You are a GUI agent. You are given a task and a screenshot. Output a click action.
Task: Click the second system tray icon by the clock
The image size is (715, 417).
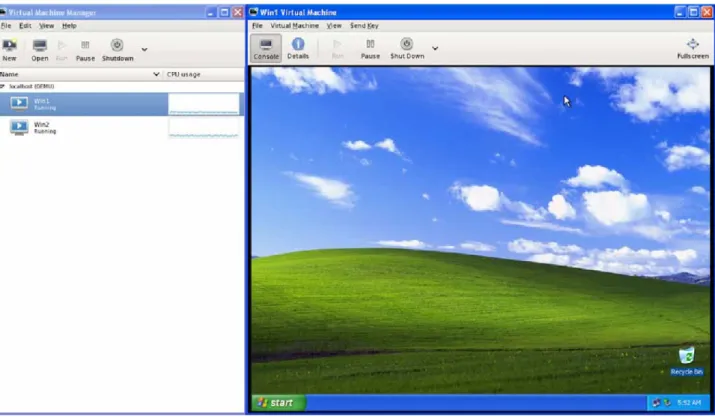[x=667, y=402]
